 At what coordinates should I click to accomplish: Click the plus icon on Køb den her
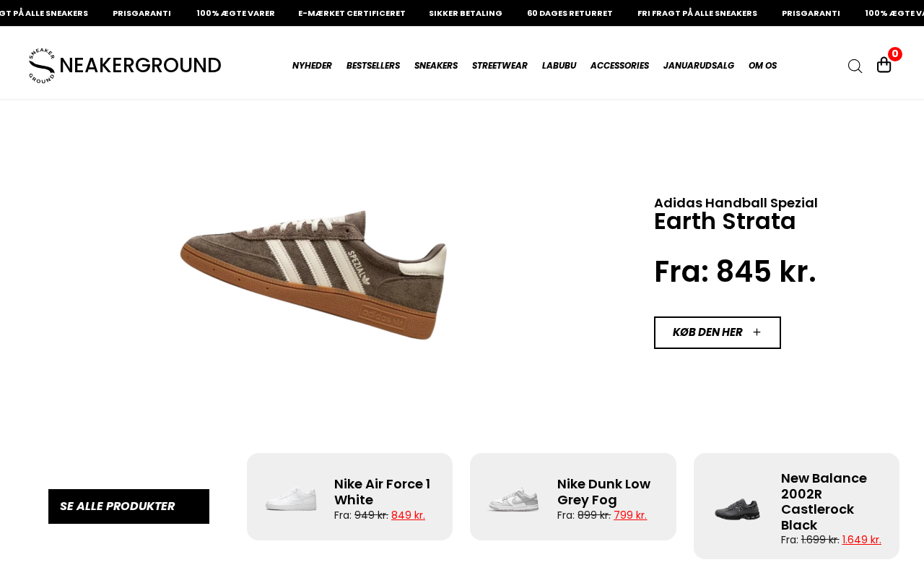click(x=757, y=332)
